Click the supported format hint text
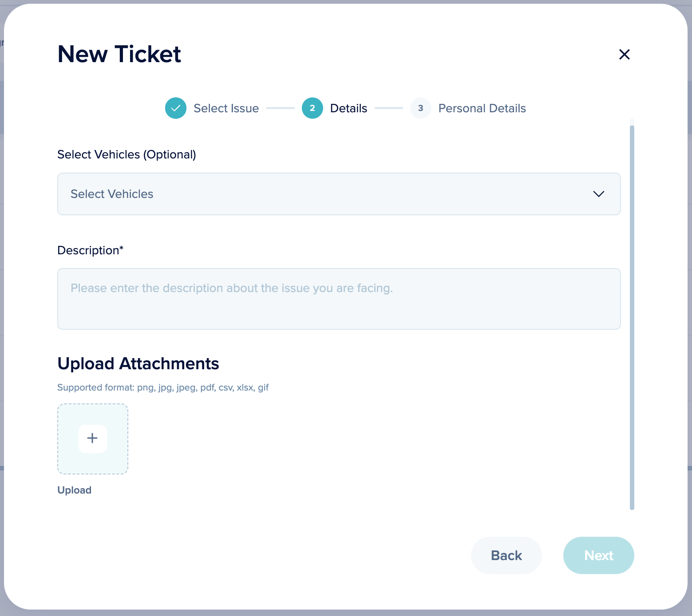The height and width of the screenshot is (616, 692). (x=163, y=387)
